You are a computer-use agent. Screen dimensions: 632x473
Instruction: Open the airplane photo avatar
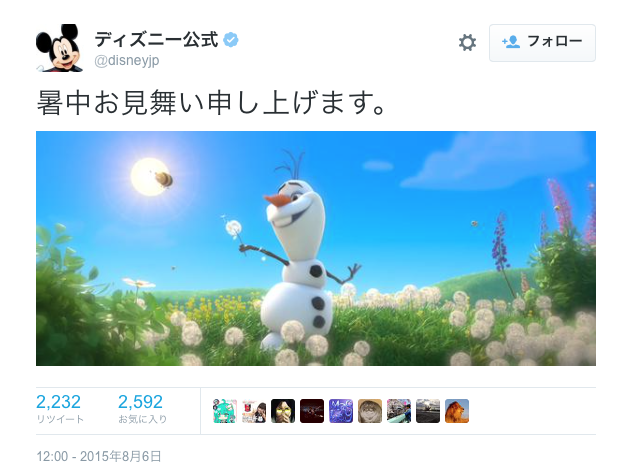(x=428, y=411)
